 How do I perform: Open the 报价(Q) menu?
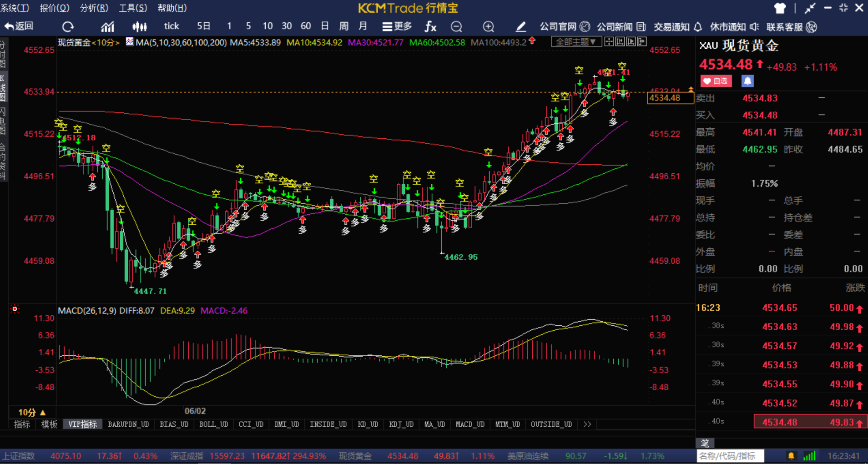(x=55, y=8)
